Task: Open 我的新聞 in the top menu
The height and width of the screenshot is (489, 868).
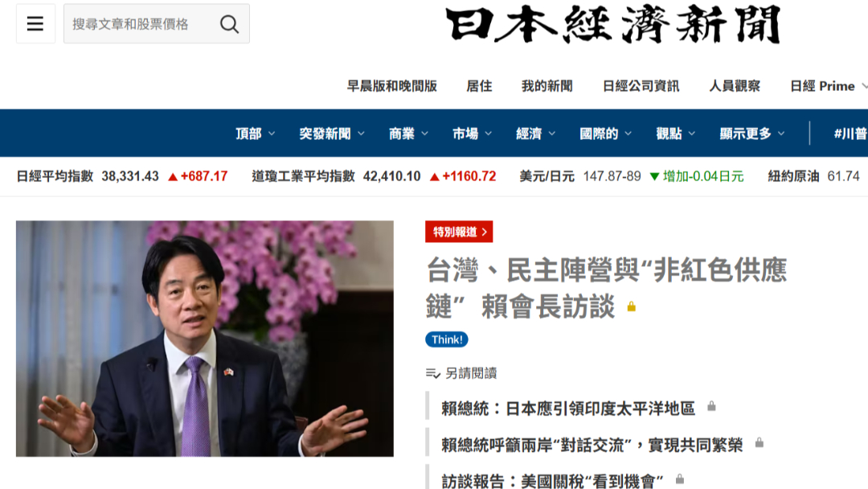Action: pos(547,86)
